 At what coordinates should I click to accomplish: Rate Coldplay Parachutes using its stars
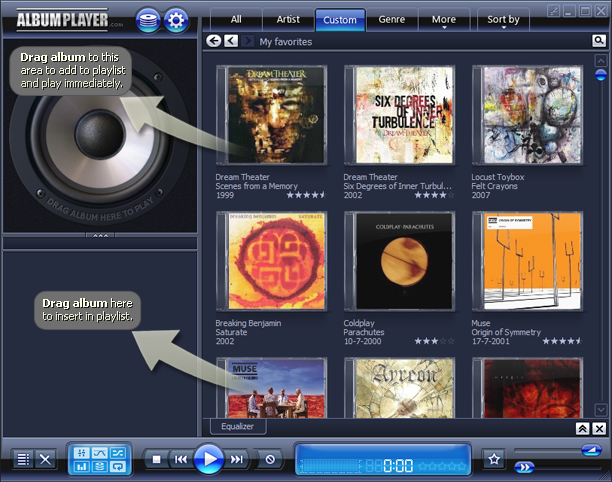[434, 341]
